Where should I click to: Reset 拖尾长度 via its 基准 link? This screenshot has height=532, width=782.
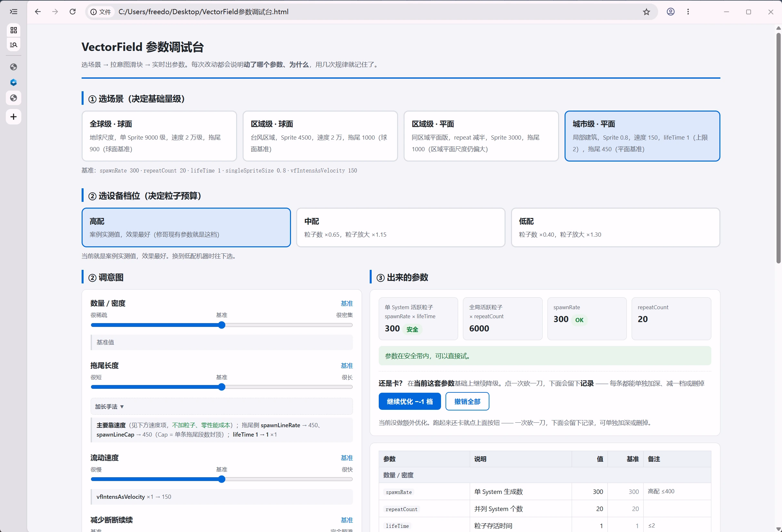tap(346, 366)
